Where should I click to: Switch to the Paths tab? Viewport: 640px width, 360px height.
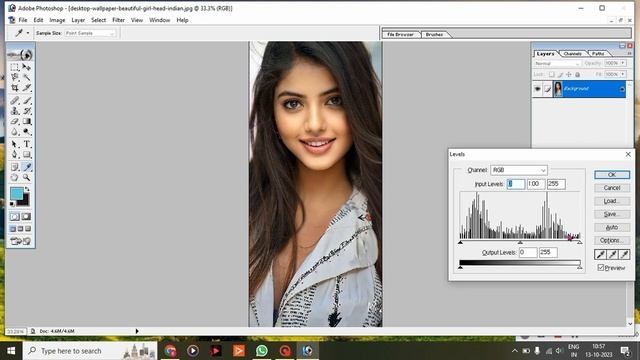point(598,53)
